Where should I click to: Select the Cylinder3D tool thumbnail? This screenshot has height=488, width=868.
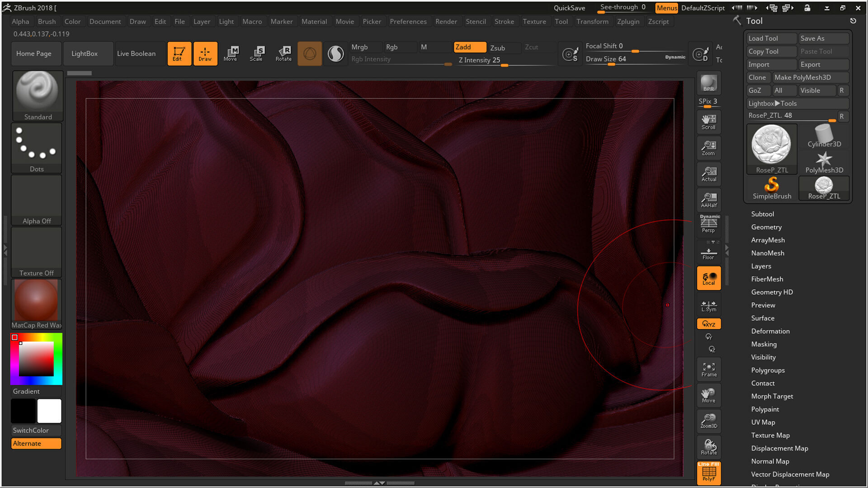[x=824, y=136]
